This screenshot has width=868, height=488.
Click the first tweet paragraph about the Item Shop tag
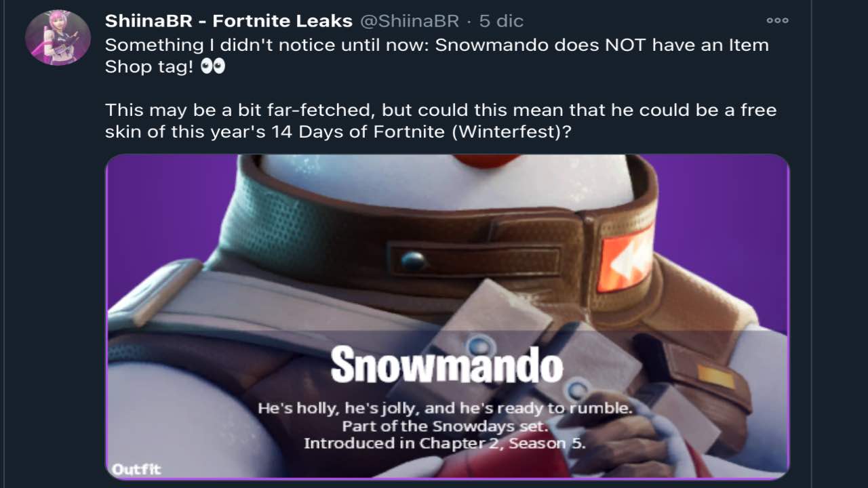click(x=437, y=56)
